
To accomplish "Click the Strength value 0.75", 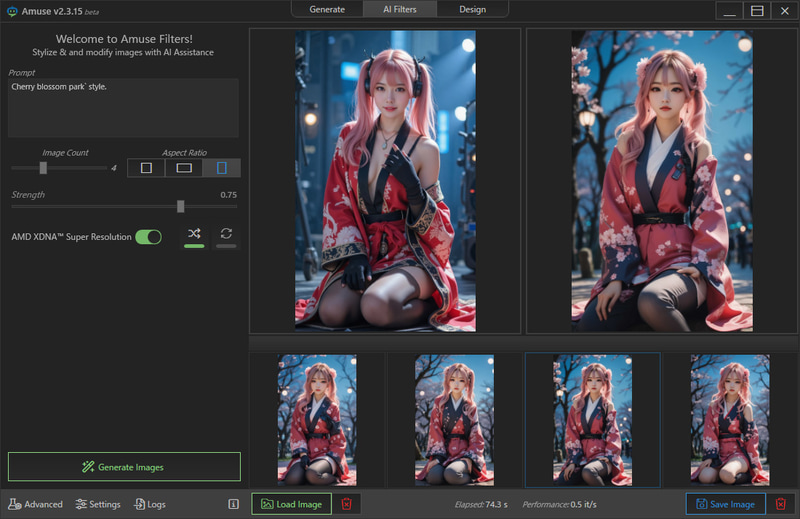I will pos(229,194).
